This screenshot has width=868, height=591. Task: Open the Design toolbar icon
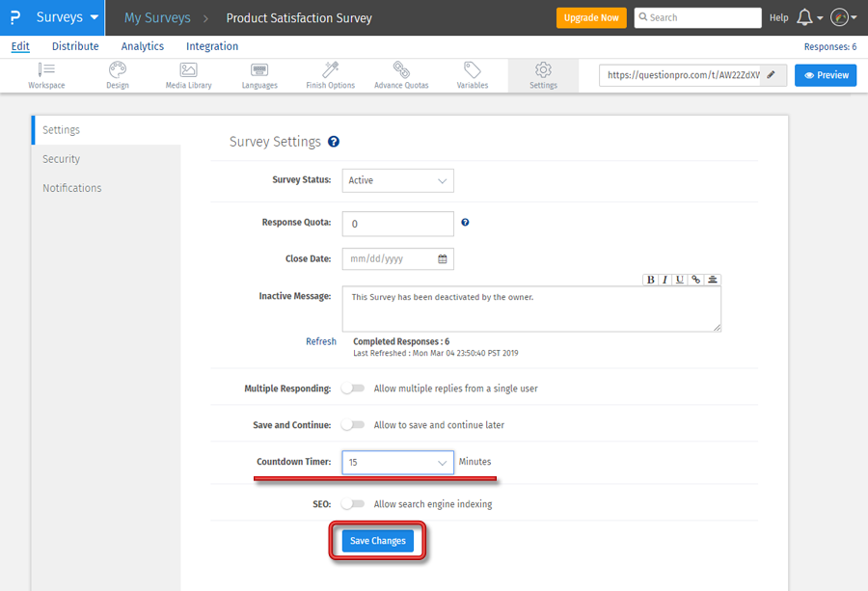pyautogui.click(x=117, y=75)
